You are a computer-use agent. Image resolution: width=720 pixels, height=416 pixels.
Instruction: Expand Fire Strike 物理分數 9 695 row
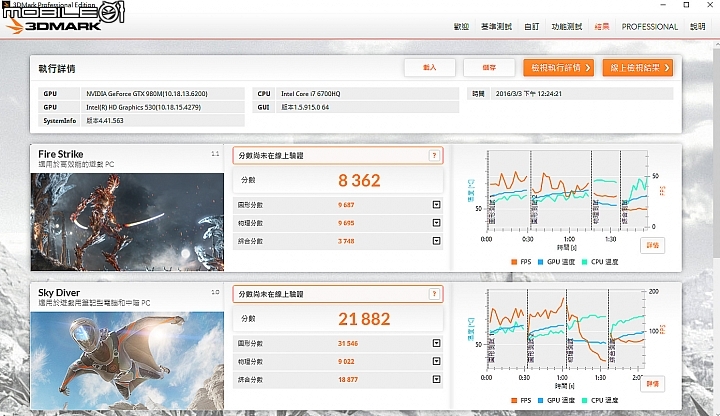(x=436, y=223)
